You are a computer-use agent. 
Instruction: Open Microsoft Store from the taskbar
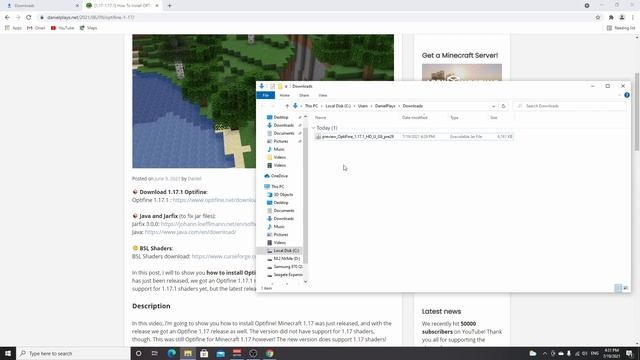tap(204, 353)
